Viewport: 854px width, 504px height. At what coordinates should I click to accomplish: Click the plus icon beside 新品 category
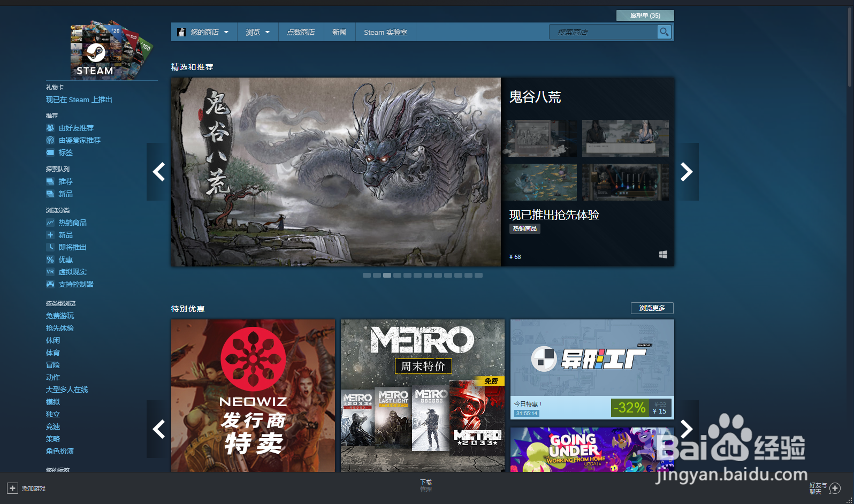pyautogui.click(x=50, y=235)
